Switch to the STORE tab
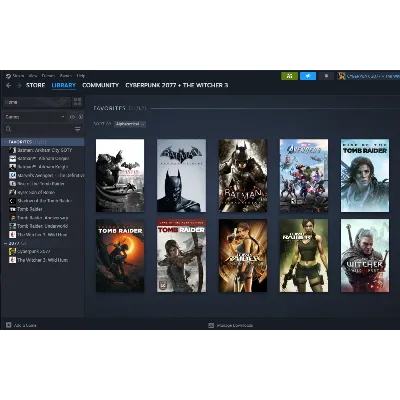Viewport: 400px width, 400px height. click(x=36, y=85)
